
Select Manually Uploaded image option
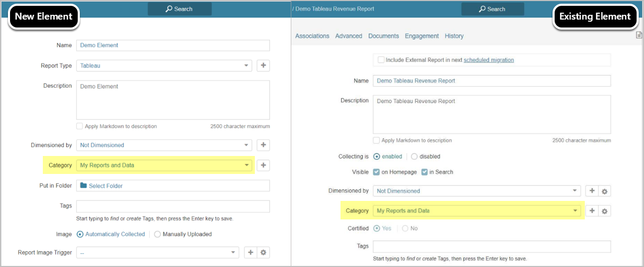pyautogui.click(x=158, y=234)
